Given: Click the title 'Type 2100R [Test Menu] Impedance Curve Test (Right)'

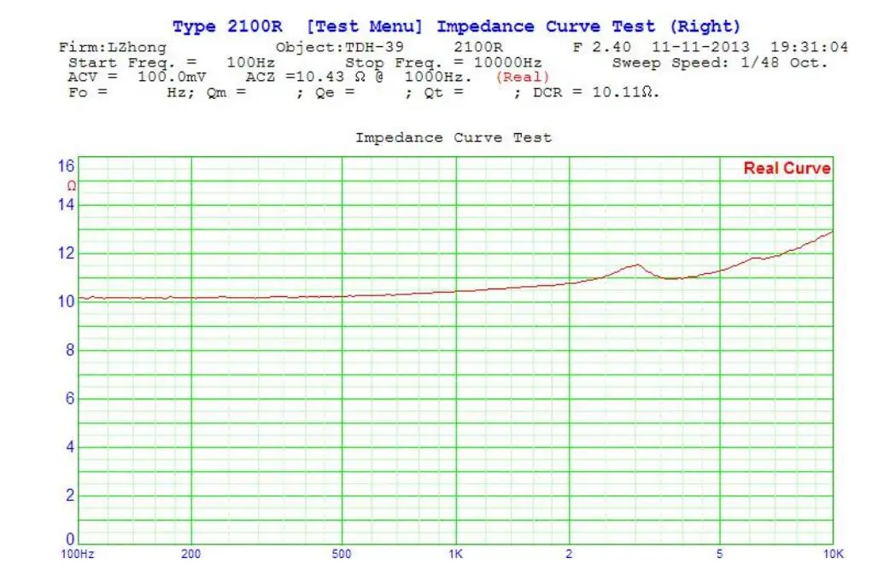Looking at the screenshot, I should [456, 26].
